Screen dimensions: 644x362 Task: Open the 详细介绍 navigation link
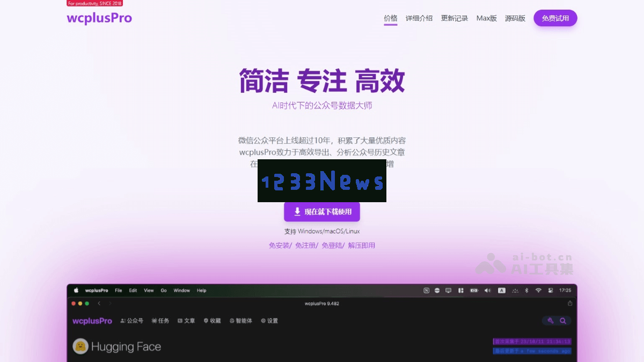coord(419,18)
